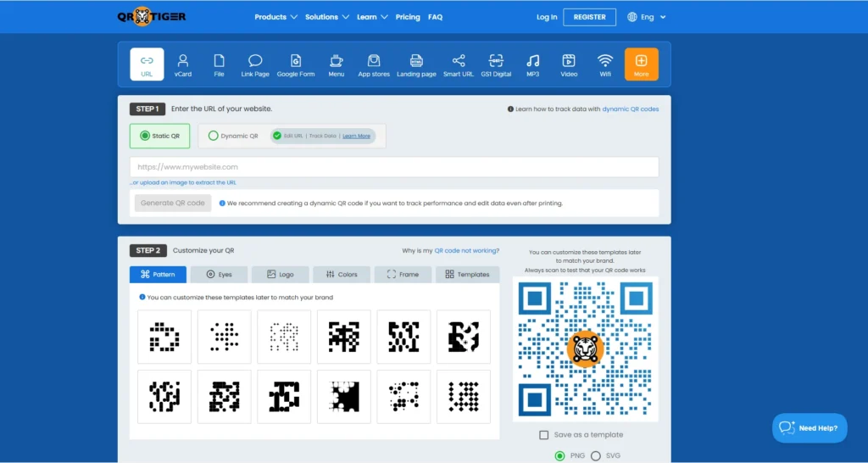Screen dimensions: 868x463
Task: Select the File QR type
Action: click(220, 64)
